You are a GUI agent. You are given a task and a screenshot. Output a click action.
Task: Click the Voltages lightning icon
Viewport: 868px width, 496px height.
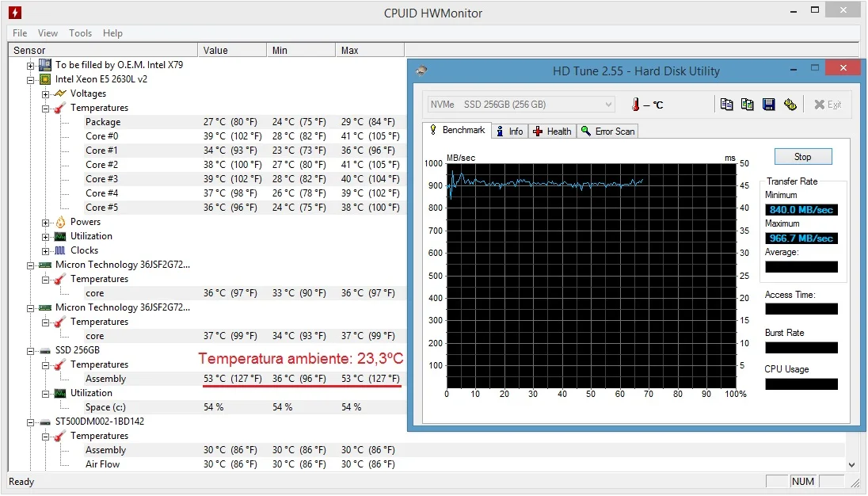[x=59, y=93]
